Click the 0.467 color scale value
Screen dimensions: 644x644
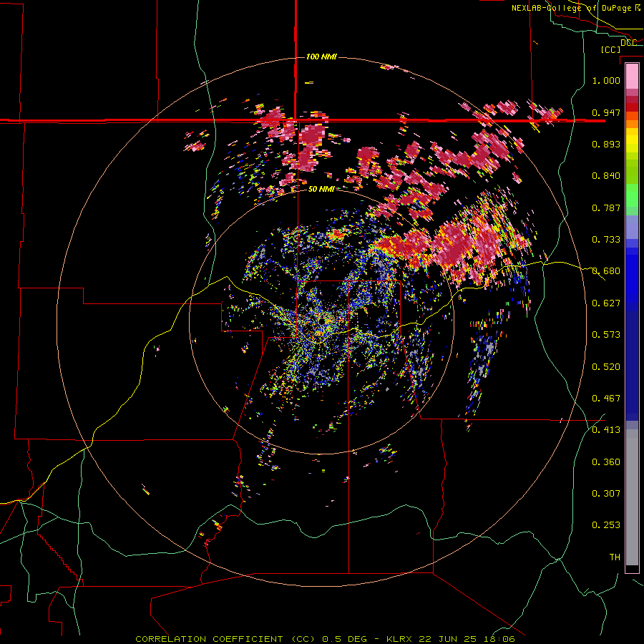coord(606,399)
